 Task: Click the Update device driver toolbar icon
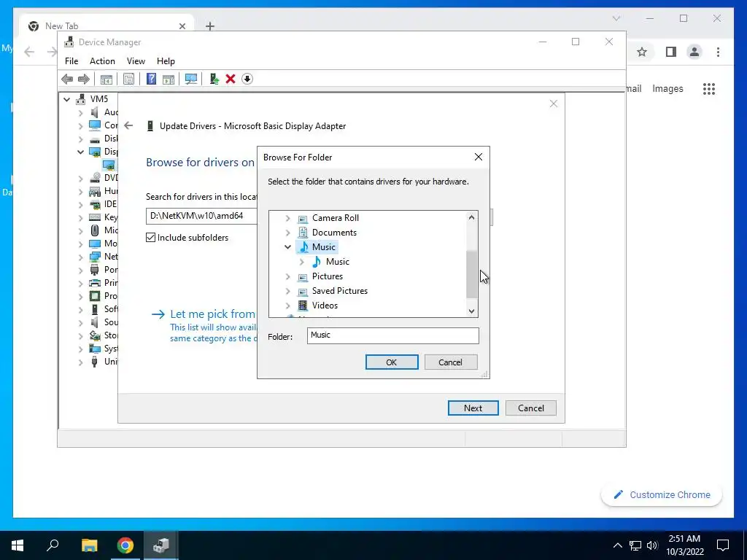pyautogui.click(x=214, y=79)
